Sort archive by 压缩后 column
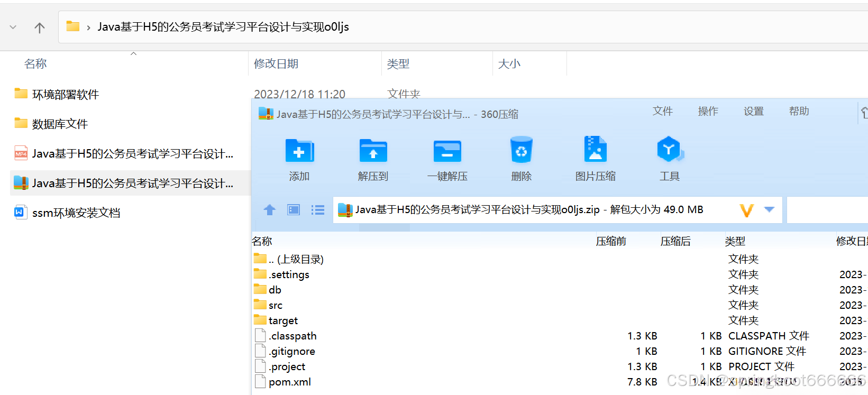Viewport: 868px width, 395px height. (x=675, y=241)
